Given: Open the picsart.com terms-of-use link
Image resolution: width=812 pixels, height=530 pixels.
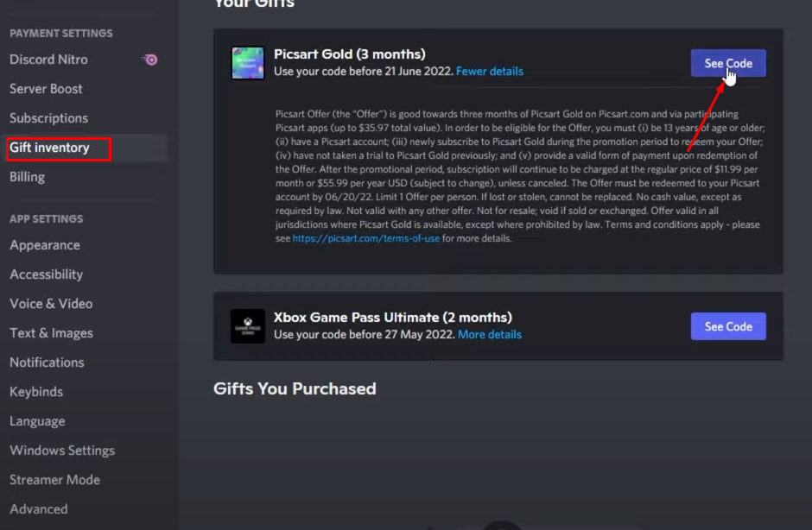Looking at the screenshot, I should tap(365, 239).
